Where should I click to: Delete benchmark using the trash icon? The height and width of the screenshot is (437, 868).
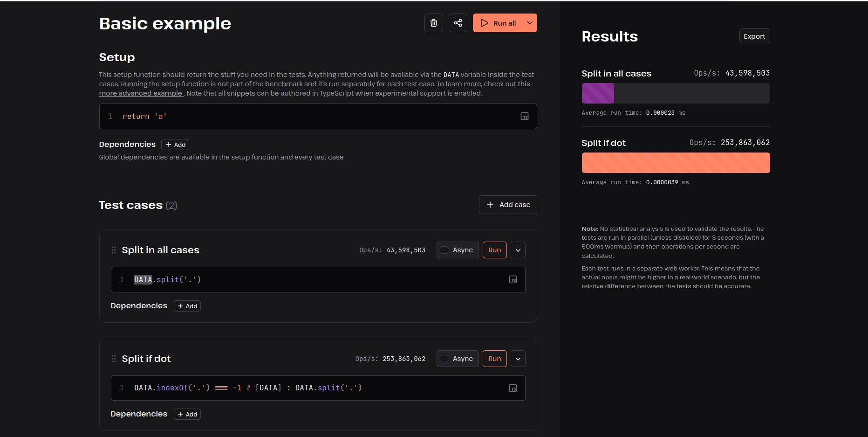[433, 23]
